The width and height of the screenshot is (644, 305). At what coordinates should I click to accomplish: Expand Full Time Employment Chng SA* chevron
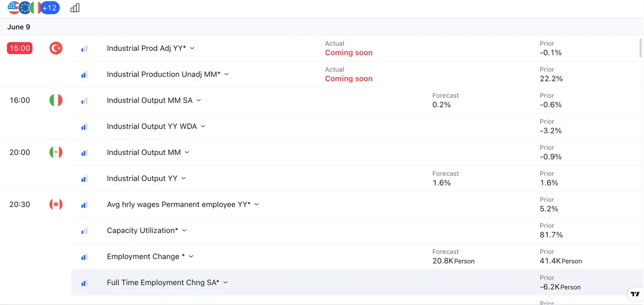[226, 282]
